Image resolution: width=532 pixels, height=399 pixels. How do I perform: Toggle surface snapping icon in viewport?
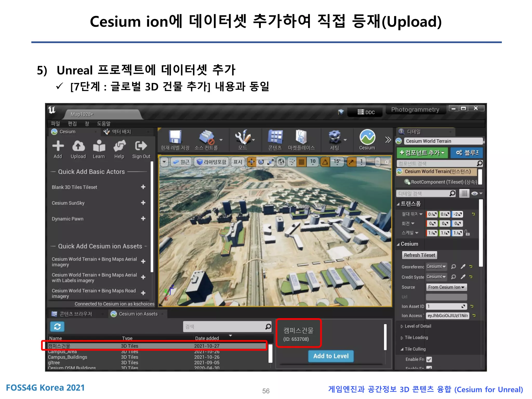pyautogui.click(x=292, y=162)
